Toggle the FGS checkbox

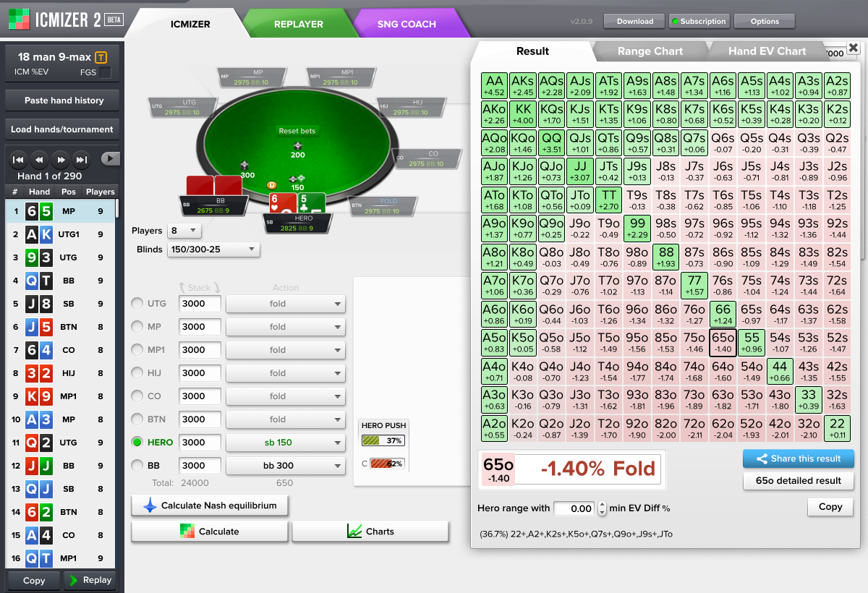click(106, 72)
